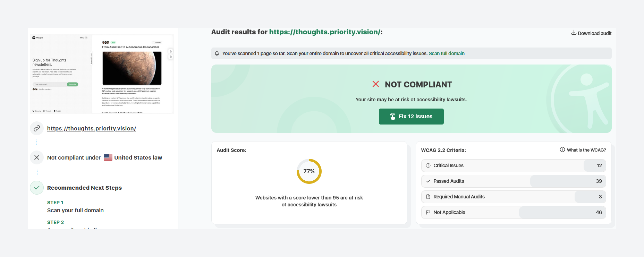Click the website preview thumbnail
Image resolution: width=644 pixels, height=257 pixels.
point(101,74)
